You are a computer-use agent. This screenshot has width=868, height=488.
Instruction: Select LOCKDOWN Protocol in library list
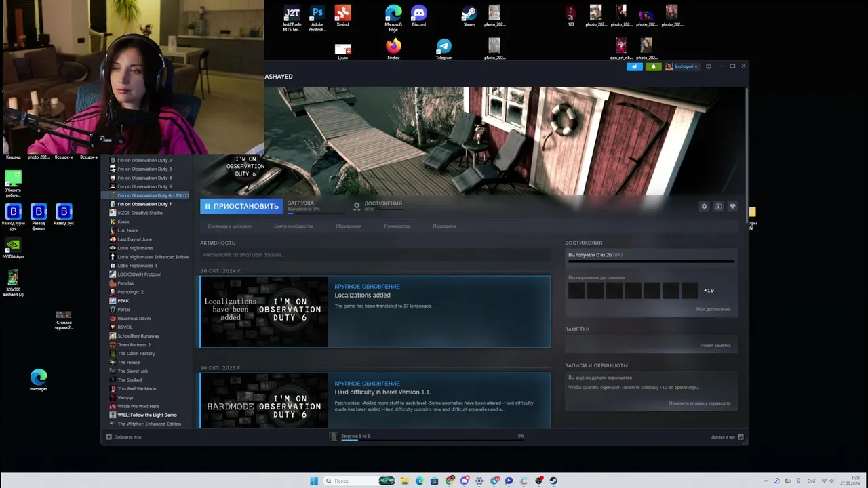point(139,274)
